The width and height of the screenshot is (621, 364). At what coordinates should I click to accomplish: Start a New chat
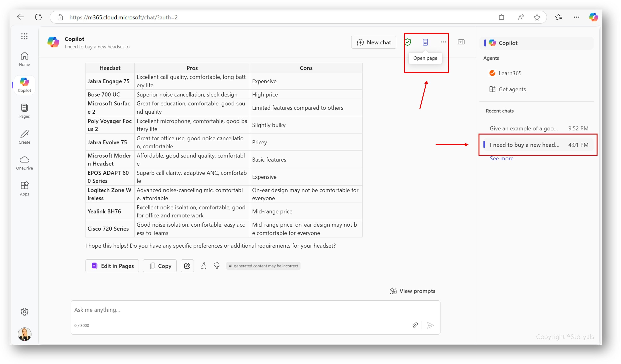pyautogui.click(x=373, y=42)
